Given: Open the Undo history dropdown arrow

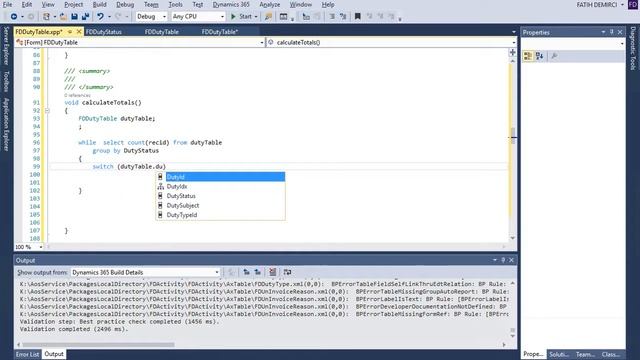Looking at the screenshot, I should pos(109,17).
